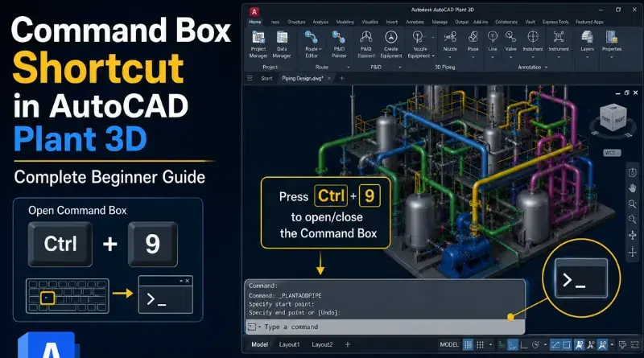Select the P&ID Painter tool
Screen dimensions: 644x358
339,44
